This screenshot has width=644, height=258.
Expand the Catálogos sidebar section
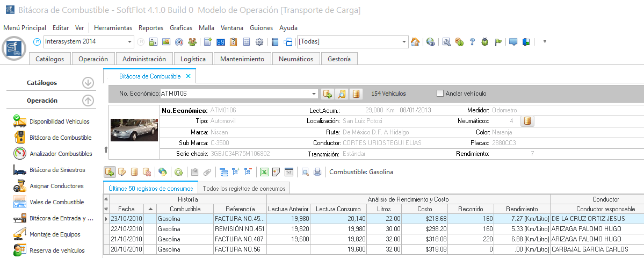(88, 83)
